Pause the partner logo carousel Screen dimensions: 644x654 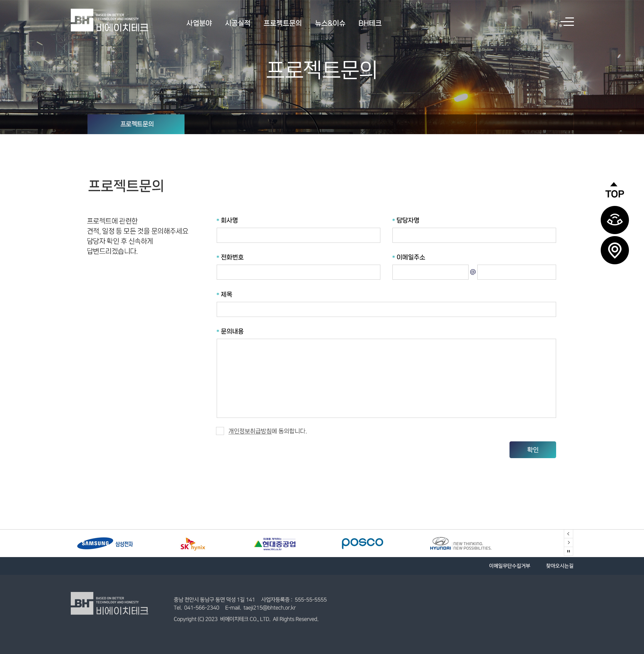pos(568,551)
